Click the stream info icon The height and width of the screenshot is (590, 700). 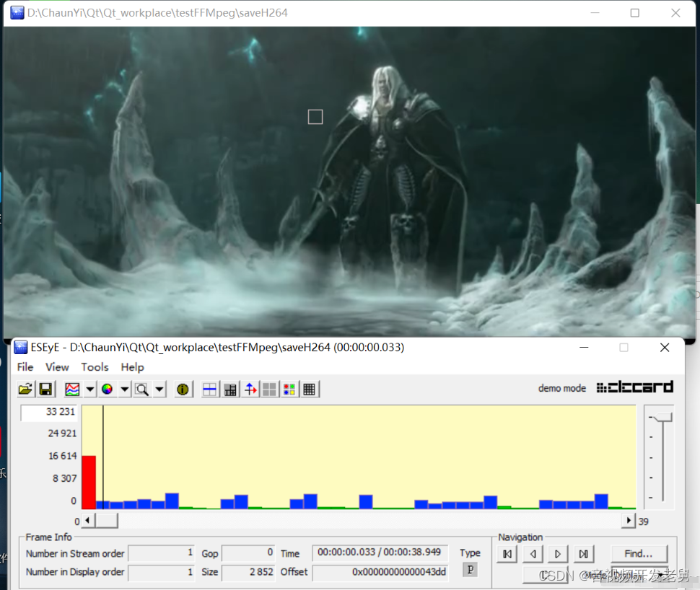coord(183,389)
